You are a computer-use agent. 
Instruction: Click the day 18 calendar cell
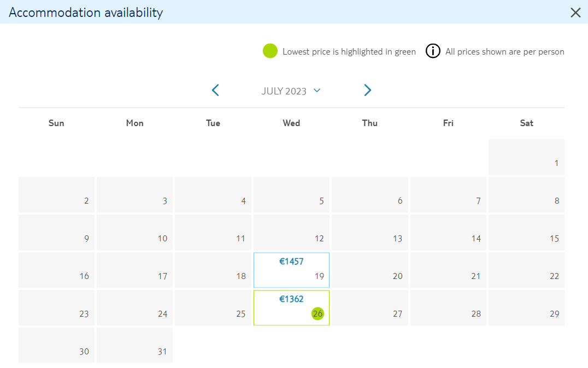click(213, 270)
